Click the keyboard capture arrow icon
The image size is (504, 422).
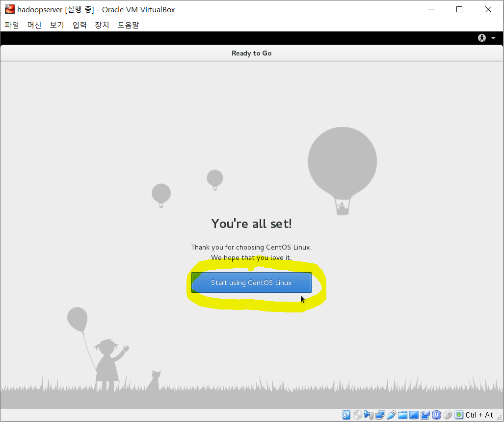pos(459,415)
